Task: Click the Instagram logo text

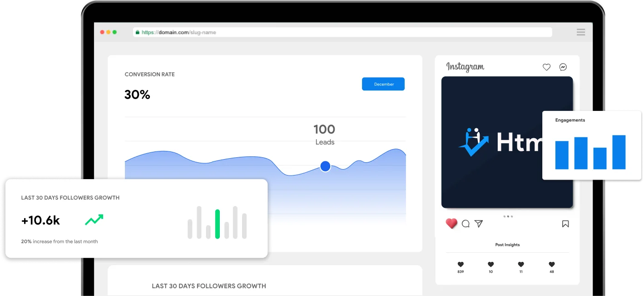Action: (x=465, y=67)
